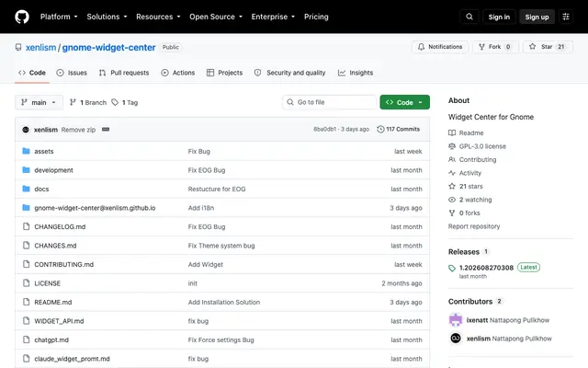The width and height of the screenshot is (588, 368).
Task: Click the 'Add Installation Solution' commit message
Action: [224, 302]
